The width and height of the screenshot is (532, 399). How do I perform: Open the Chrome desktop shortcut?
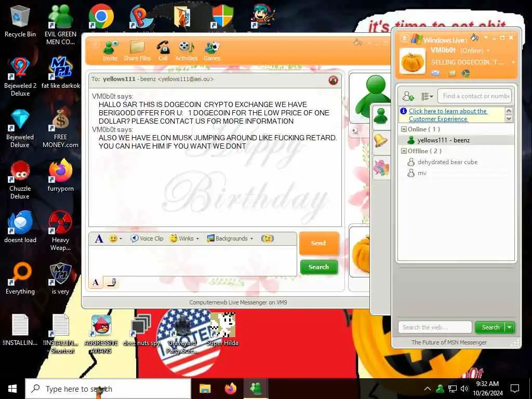[x=101, y=17]
